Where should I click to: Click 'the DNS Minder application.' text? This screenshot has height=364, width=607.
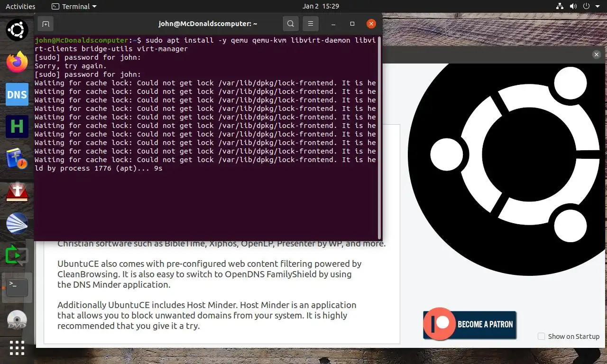pos(114,285)
